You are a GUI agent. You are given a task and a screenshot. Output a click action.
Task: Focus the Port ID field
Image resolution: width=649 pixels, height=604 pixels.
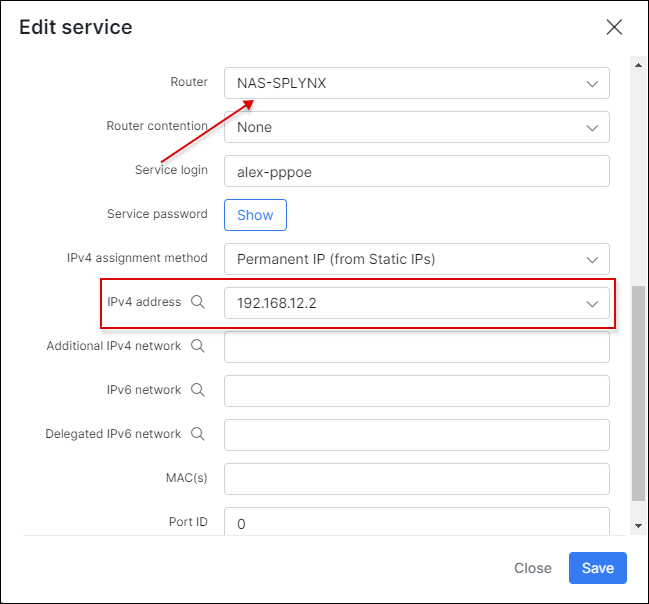pyautogui.click(x=416, y=522)
